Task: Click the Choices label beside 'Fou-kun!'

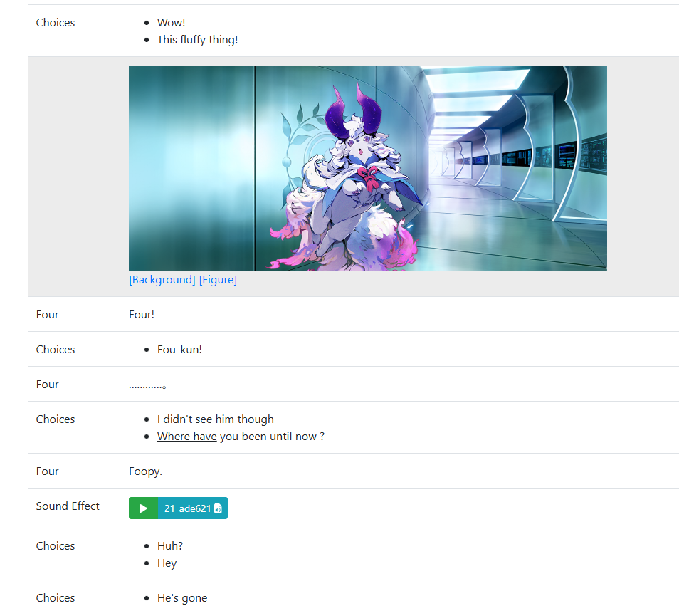Action: [56, 350]
